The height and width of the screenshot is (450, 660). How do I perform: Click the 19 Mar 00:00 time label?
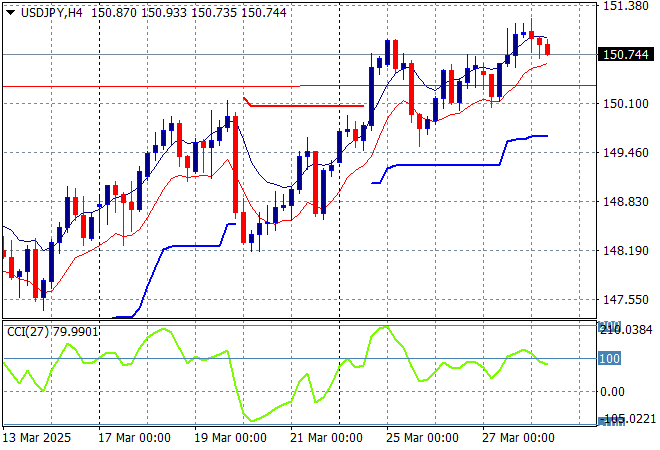click(x=230, y=438)
